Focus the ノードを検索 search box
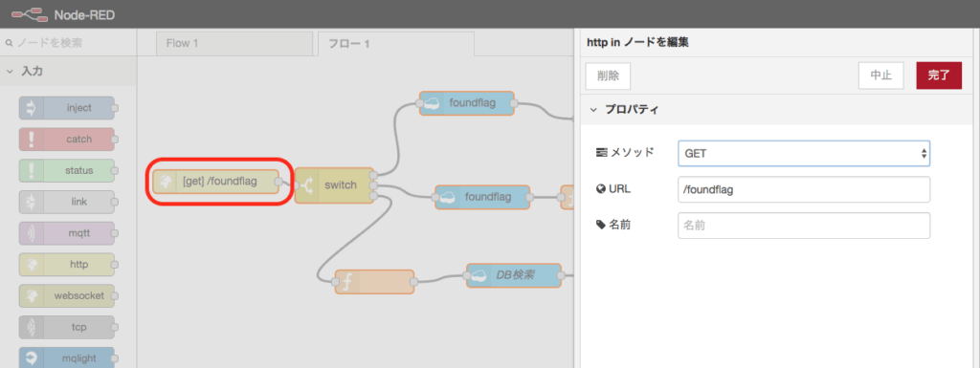The width and height of the screenshot is (980, 368). click(68, 43)
